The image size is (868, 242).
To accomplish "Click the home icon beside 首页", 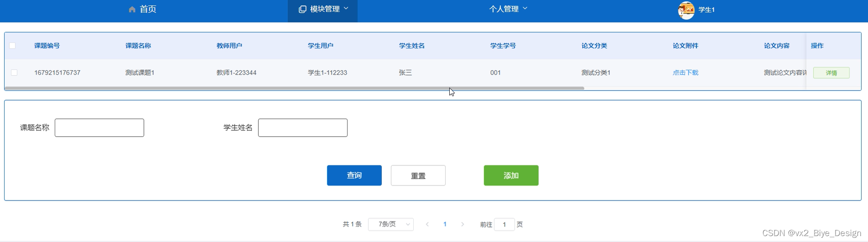I will point(132,9).
